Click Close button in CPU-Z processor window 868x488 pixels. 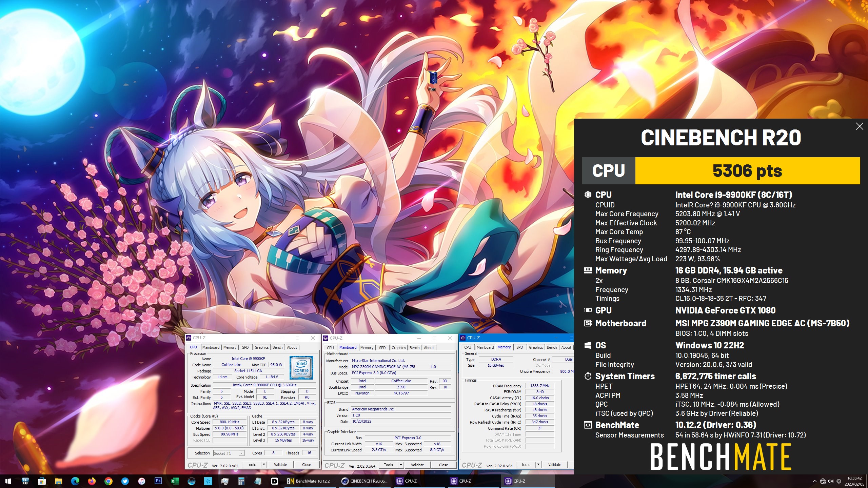[x=307, y=465]
